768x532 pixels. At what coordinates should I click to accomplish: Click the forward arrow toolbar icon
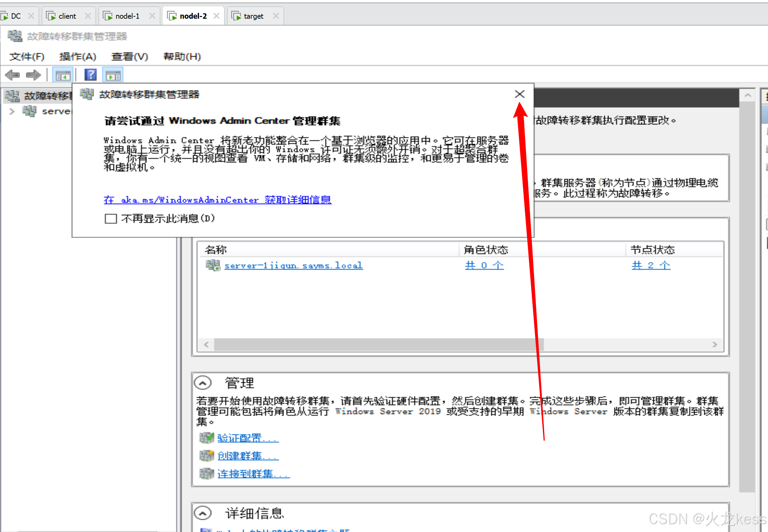click(x=33, y=75)
